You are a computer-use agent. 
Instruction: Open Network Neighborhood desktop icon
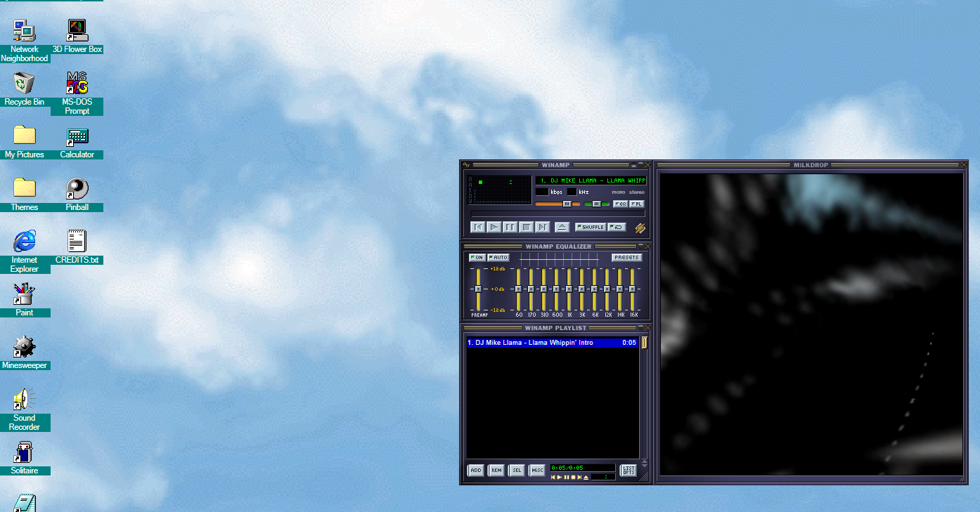pyautogui.click(x=25, y=41)
